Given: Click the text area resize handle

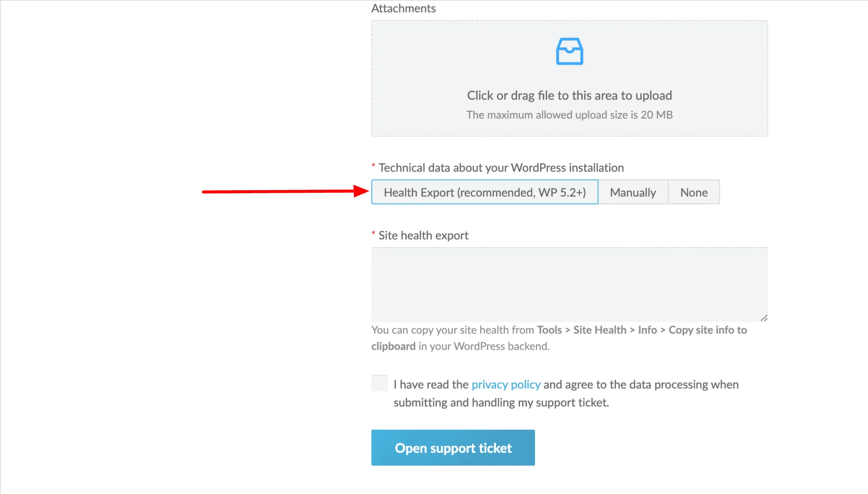Looking at the screenshot, I should (764, 318).
